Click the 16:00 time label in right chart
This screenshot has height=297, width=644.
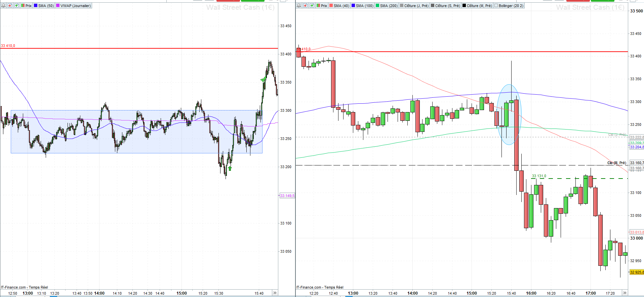(531, 293)
